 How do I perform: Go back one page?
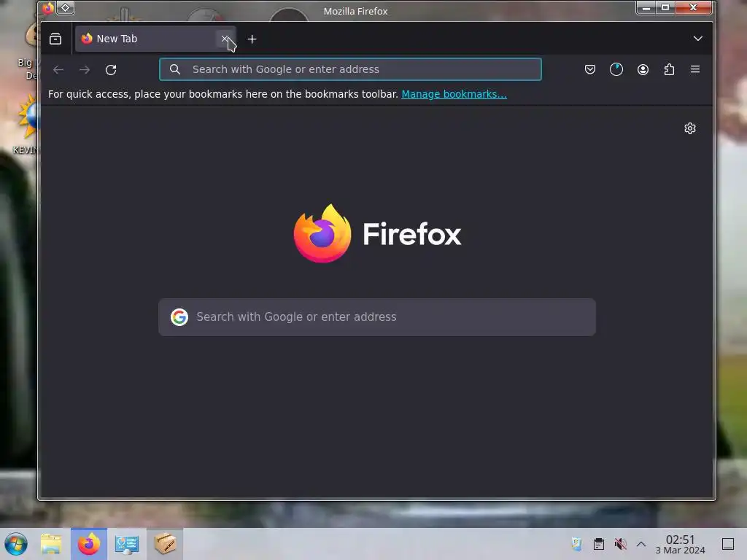(x=58, y=70)
